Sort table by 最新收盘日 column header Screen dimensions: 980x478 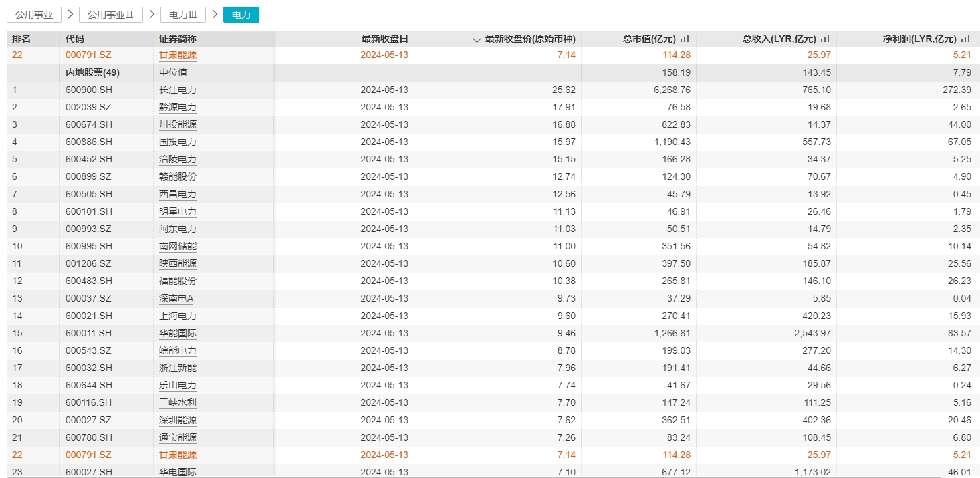[384, 39]
